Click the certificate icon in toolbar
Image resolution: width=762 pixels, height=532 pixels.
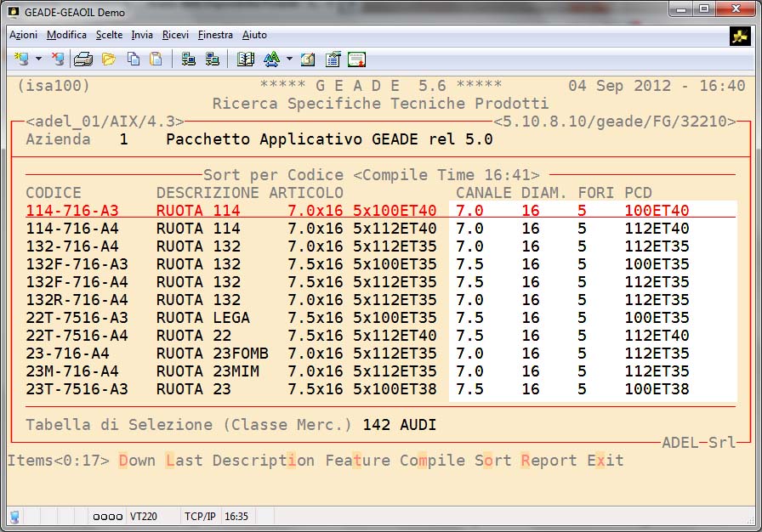pos(356,59)
